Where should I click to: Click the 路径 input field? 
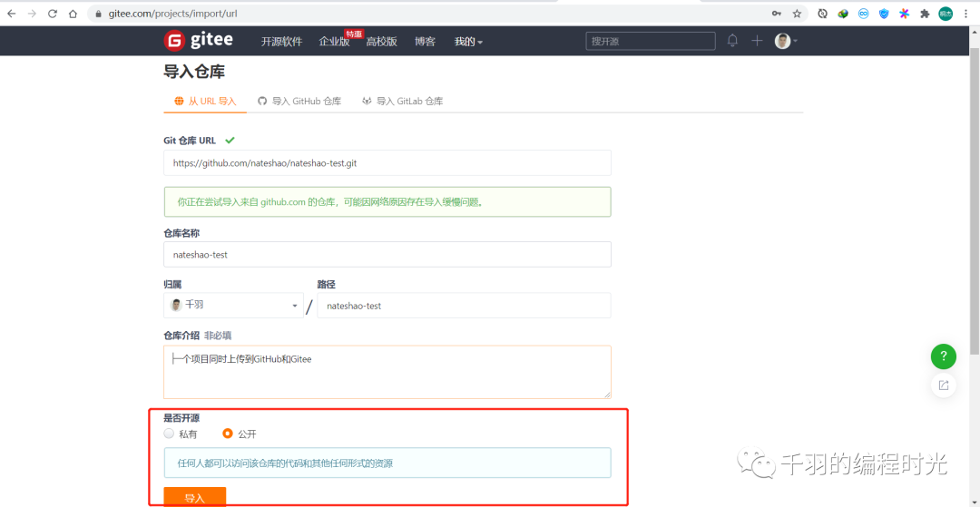pyautogui.click(x=465, y=306)
